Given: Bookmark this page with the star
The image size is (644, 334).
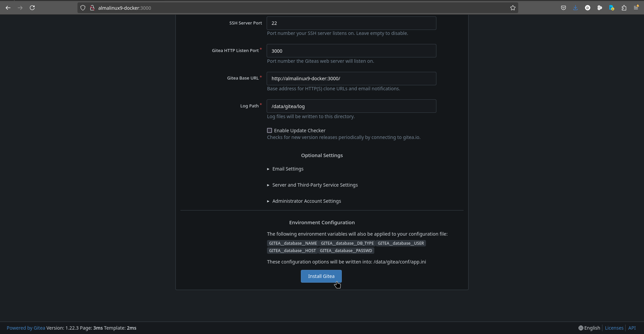Looking at the screenshot, I should (513, 8).
